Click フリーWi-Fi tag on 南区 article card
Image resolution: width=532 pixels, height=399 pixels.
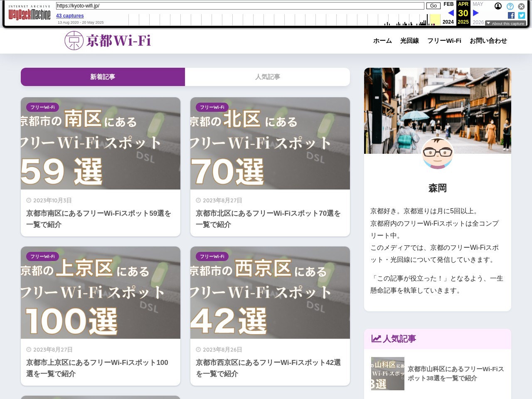pyautogui.click(x=42, y=107)
